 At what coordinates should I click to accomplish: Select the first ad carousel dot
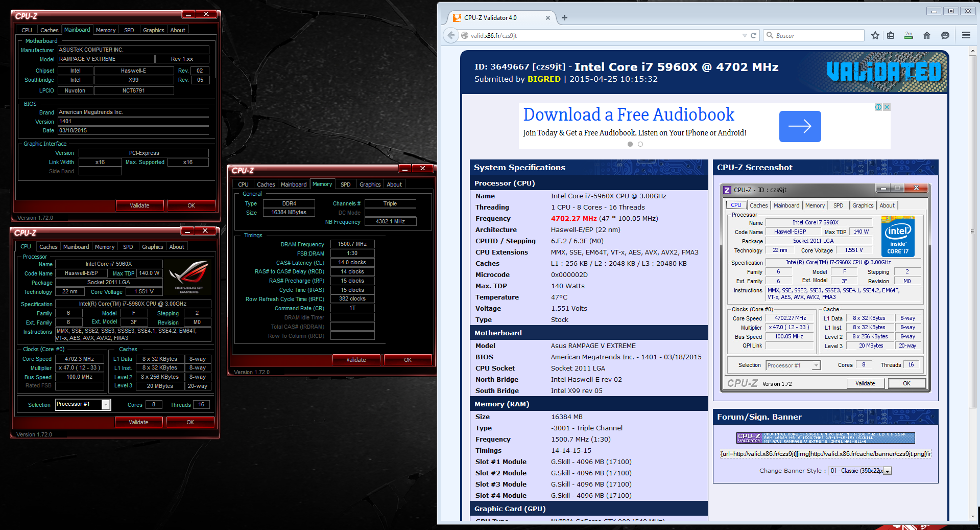[630, 144]
